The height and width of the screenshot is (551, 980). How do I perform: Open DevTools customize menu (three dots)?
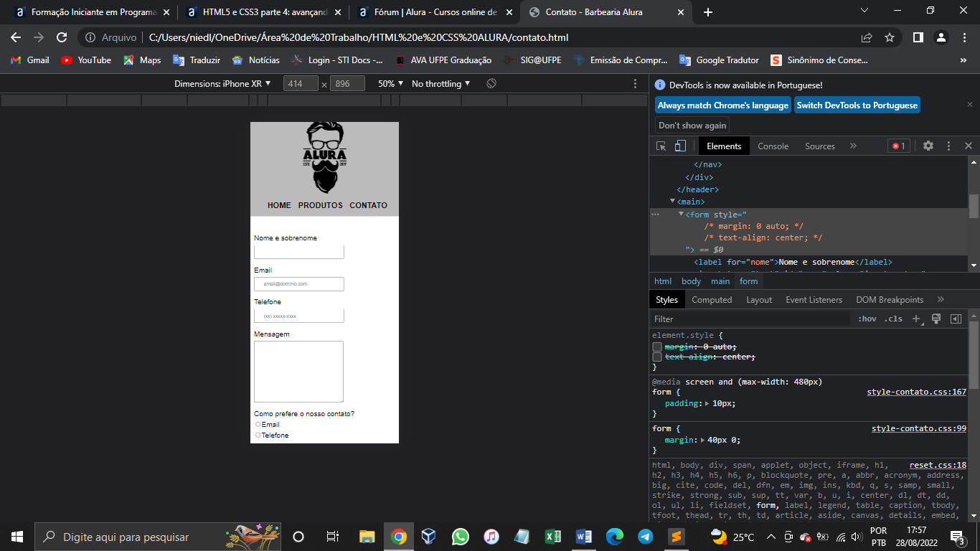pos(948,146)
